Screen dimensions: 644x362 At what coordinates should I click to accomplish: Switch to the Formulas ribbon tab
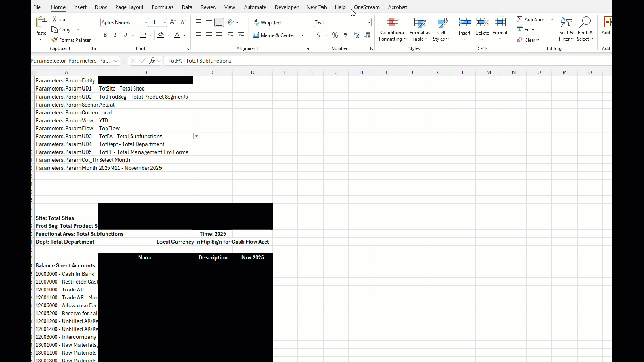[162, 7]
